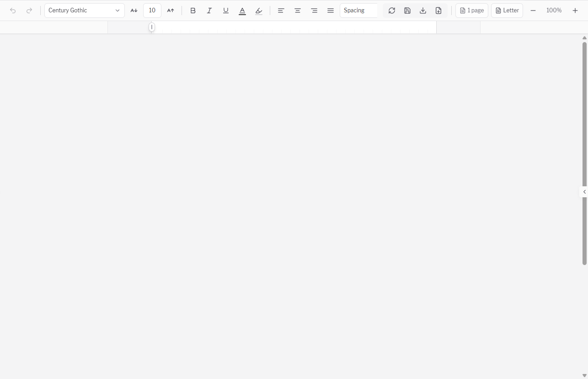Click the file export icon
This screenshot has width=588, height=379.
coord(438,11)
